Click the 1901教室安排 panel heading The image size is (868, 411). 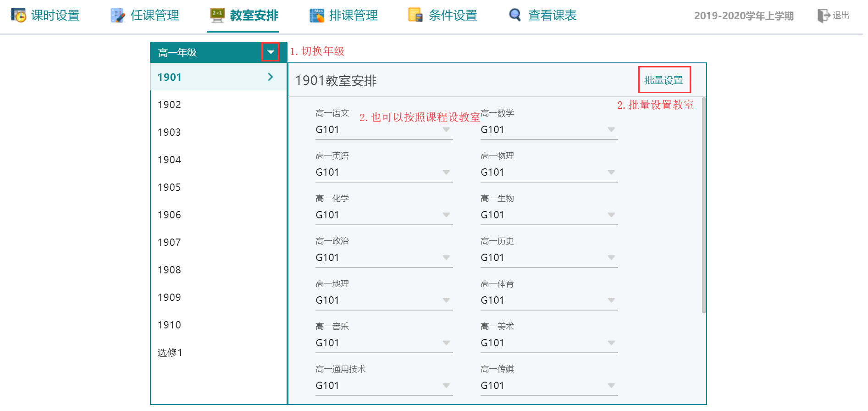336,81
